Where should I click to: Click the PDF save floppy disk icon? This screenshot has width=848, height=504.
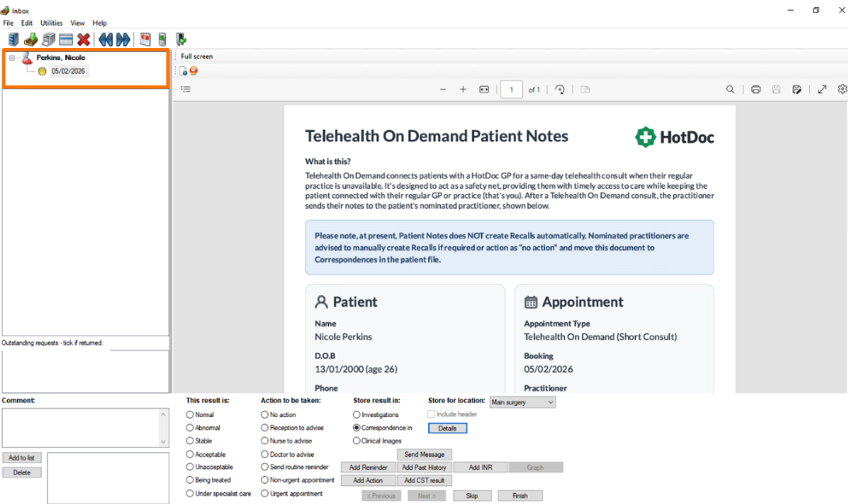776,89
